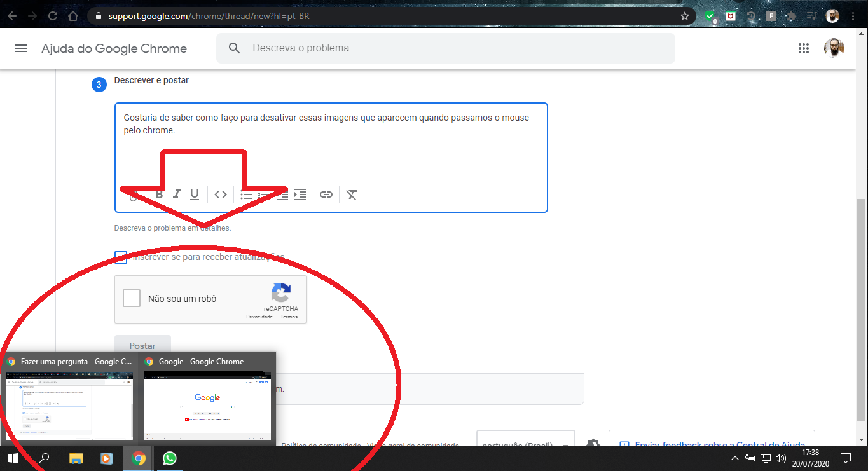Open the green checkmark shield extension
The height and width of the screenshot is (471, 868).
pos(712,17)
